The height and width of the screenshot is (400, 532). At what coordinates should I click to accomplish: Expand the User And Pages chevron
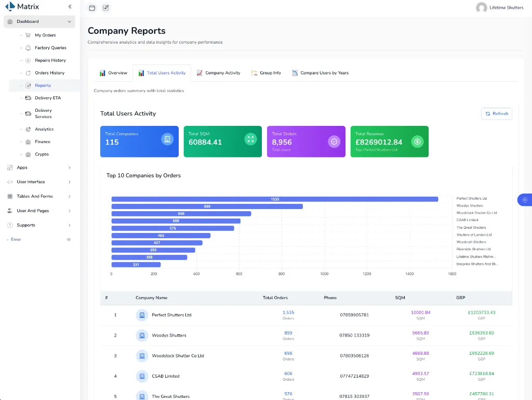[70, 211]
